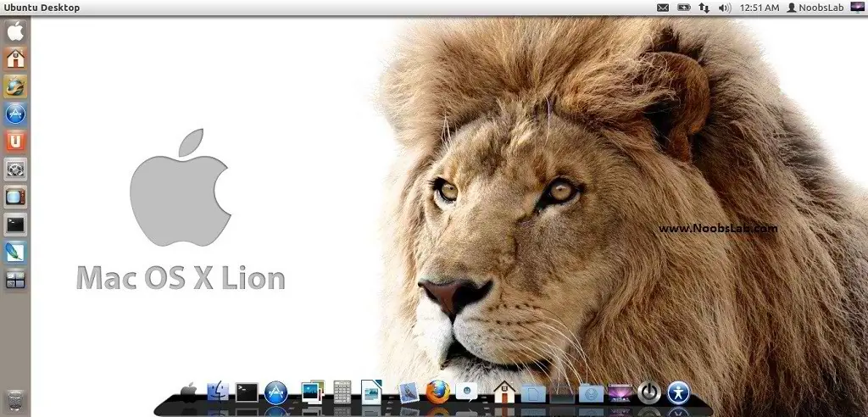Open Finder face icon in dock
This screenshot has width=868, height=417.
pyautogui.click(x=218, y=392)
